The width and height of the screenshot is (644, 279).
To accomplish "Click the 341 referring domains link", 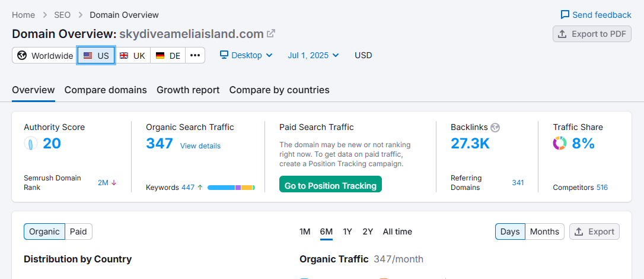I will tap(518, 183).
